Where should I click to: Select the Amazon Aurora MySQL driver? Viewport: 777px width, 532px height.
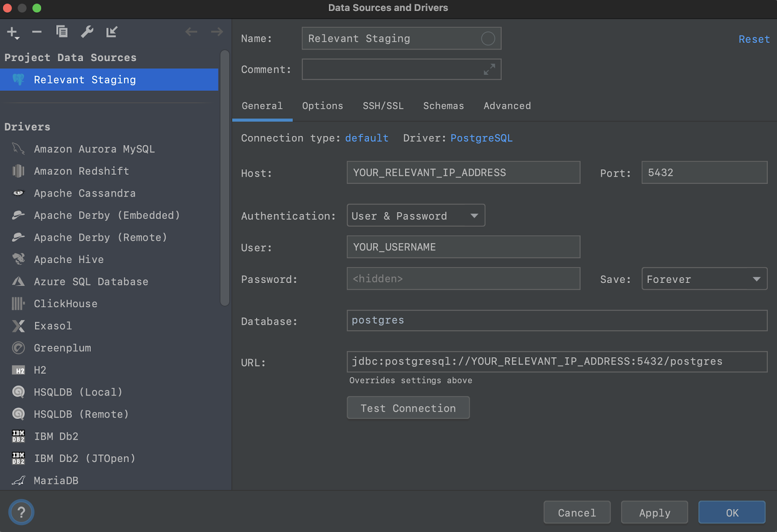109,149
